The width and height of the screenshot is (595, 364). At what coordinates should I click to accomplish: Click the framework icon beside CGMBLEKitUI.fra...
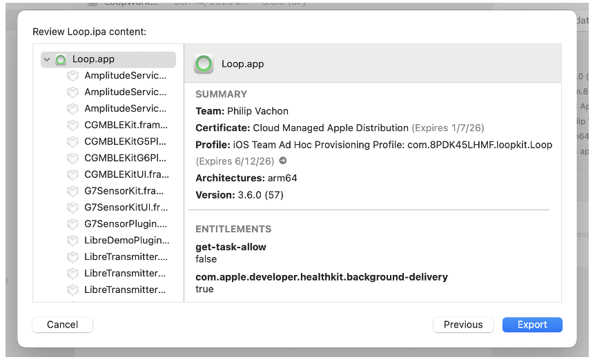click(72, 175)
